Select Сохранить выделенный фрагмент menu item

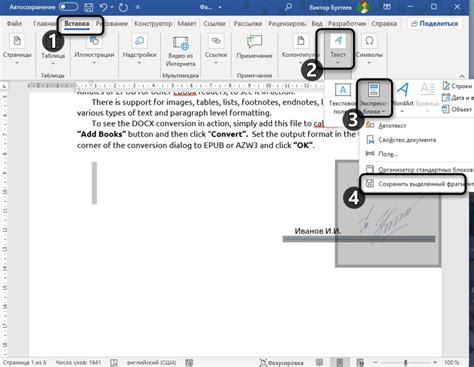(x=417, y=184)
